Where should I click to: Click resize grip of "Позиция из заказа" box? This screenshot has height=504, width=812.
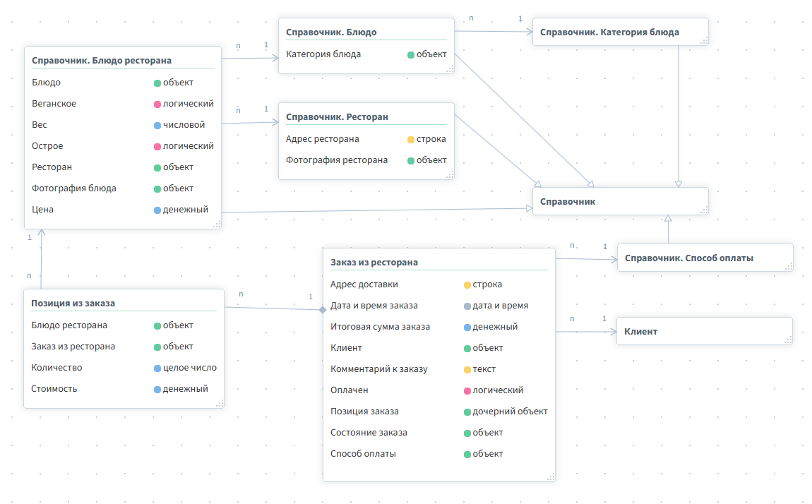click(220, 403)
